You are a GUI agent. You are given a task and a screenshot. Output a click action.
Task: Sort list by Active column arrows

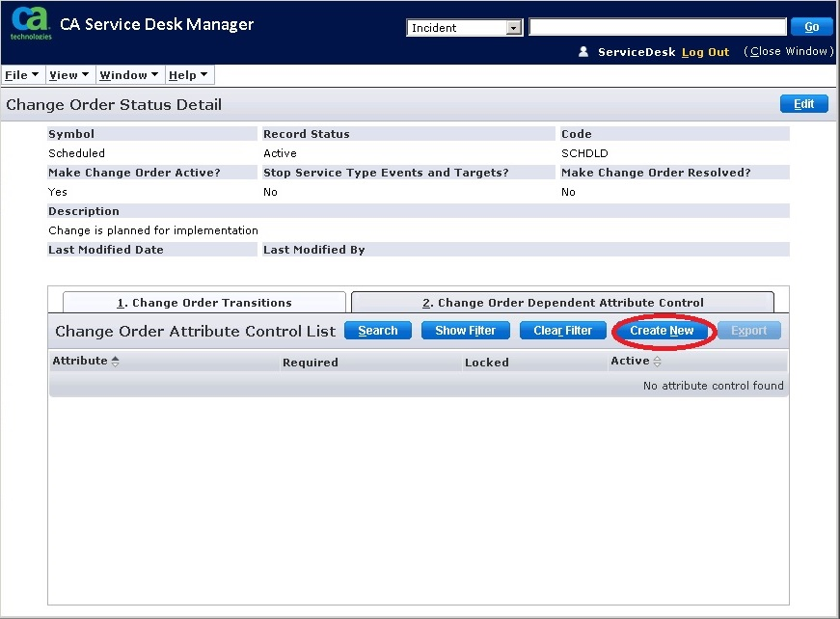(658, 362)
